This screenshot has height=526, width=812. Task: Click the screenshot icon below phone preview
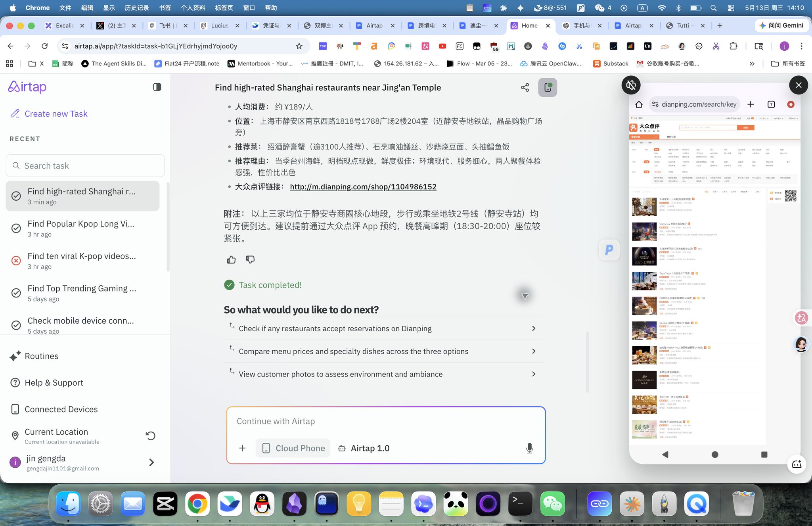(x=797, y=465)
